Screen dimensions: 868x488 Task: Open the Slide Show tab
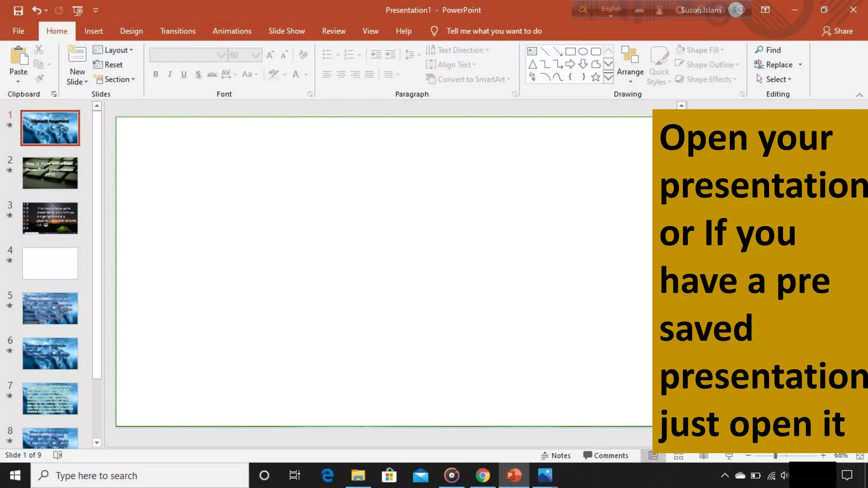click(287, 31)
